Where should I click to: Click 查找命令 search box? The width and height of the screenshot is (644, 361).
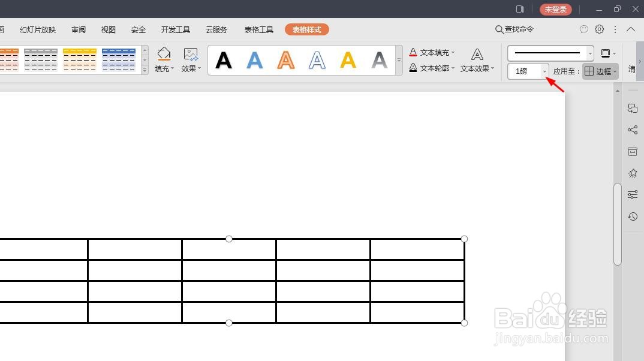tap(514, 29)
